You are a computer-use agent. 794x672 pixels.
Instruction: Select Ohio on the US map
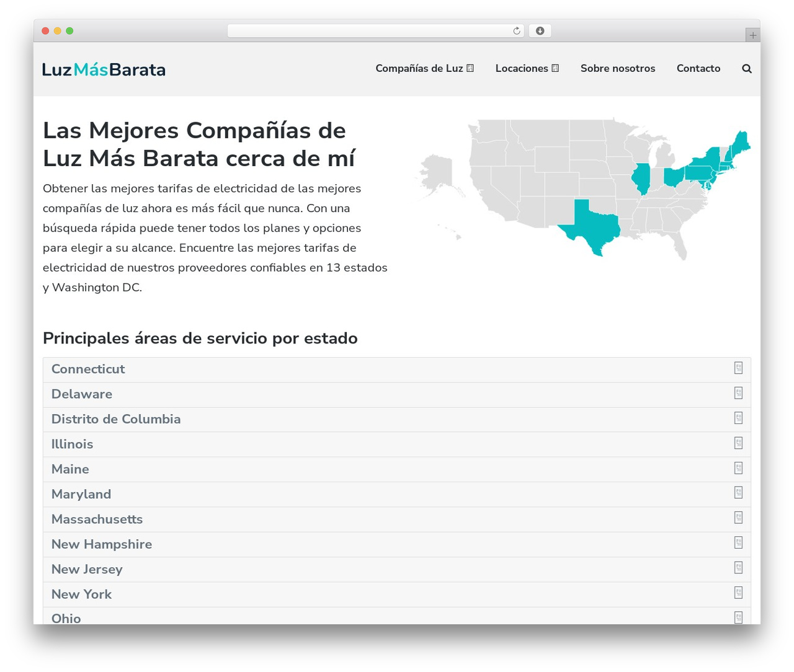pos(674,176)
